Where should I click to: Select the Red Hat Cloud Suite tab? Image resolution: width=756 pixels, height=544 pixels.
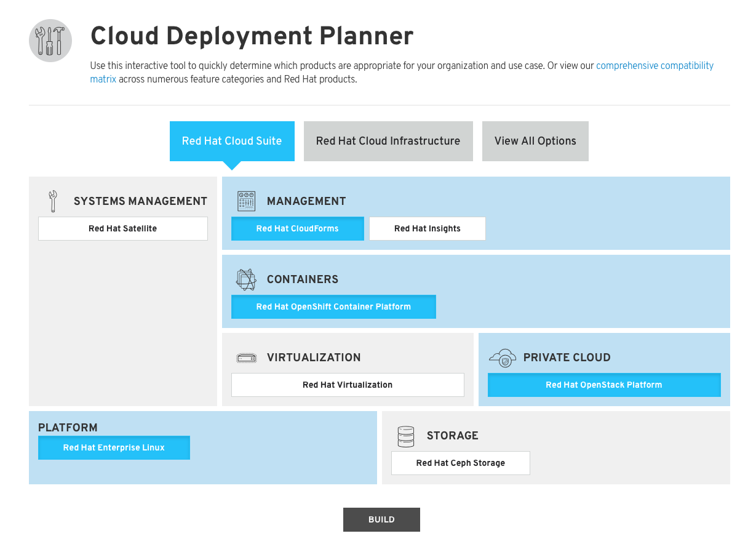[x=232, y=141]
